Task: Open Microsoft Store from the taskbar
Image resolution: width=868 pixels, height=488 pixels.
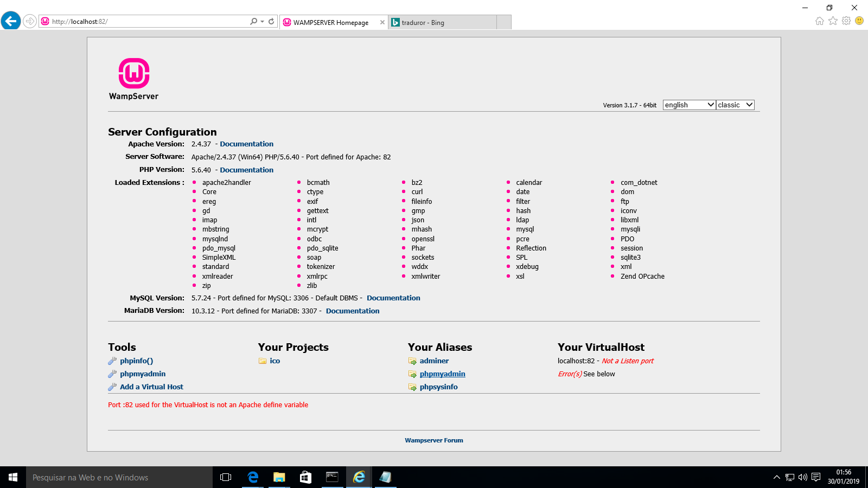Action: pos(305,477)
